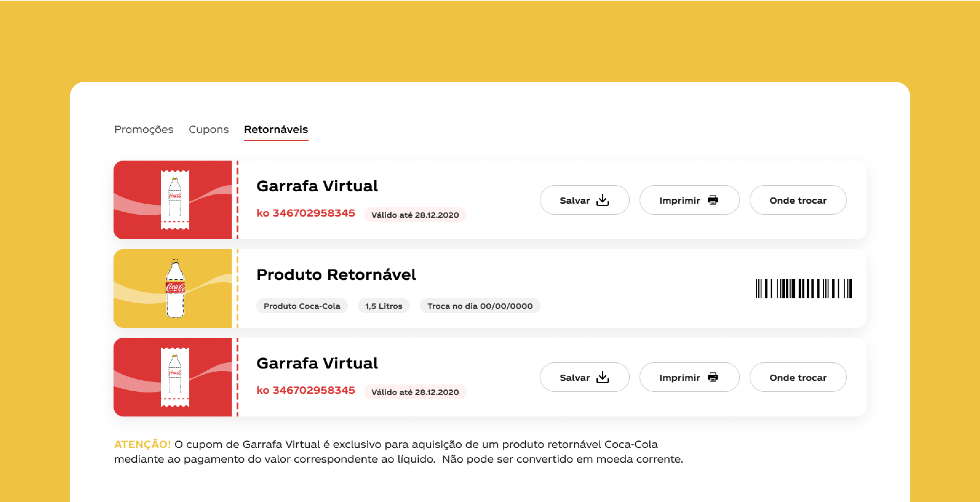Screen dimensions: 980x502
Task: Click printer icon in last Imprimir button
Action: pyautogui.click(x=713, y=377)
